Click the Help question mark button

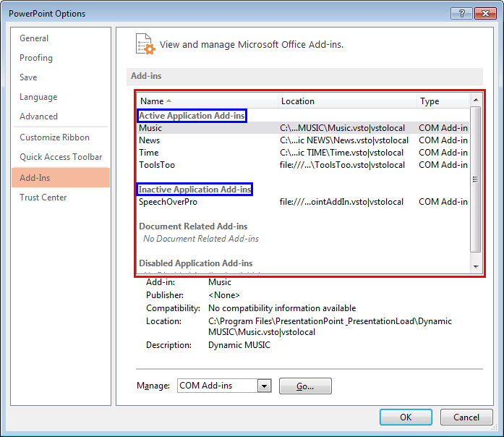point(461,14)
